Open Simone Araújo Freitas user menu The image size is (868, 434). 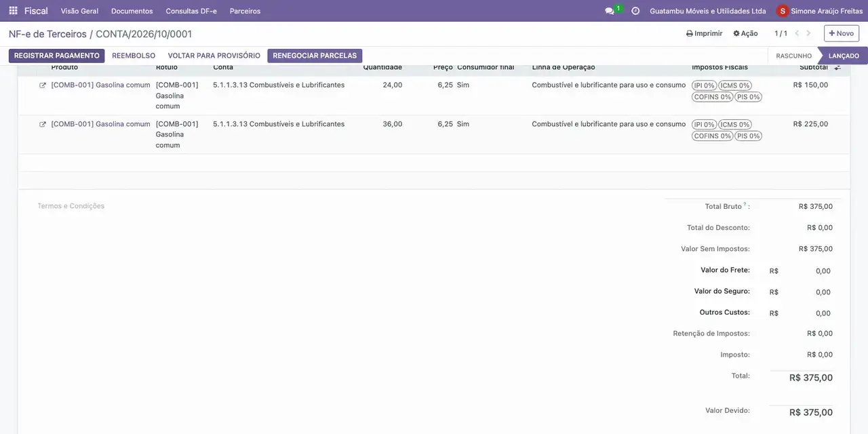click(820, 11)
